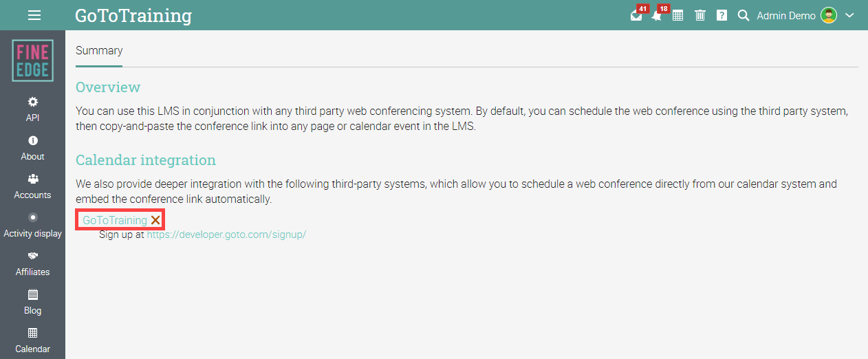Expand the Admin Demo user dropdown arrow
This screenshot has height=359, width=868.
tap(849, 15)
